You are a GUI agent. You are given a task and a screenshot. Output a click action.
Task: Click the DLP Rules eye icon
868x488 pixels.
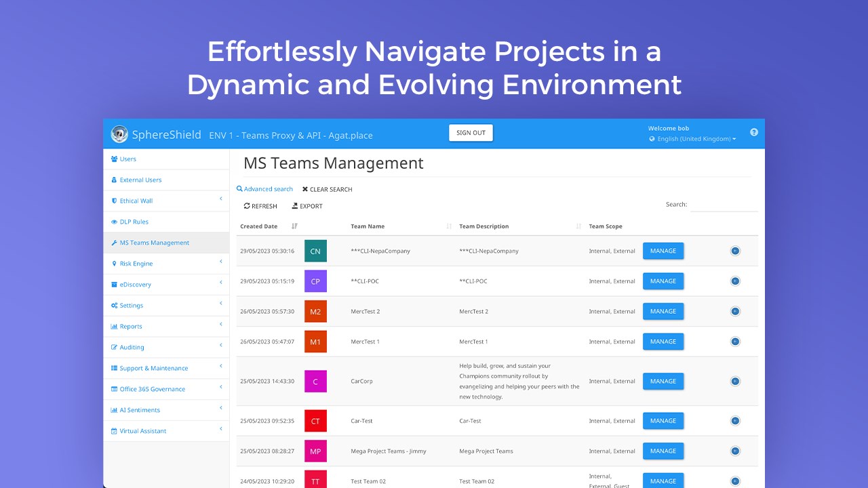click(114, 222)
